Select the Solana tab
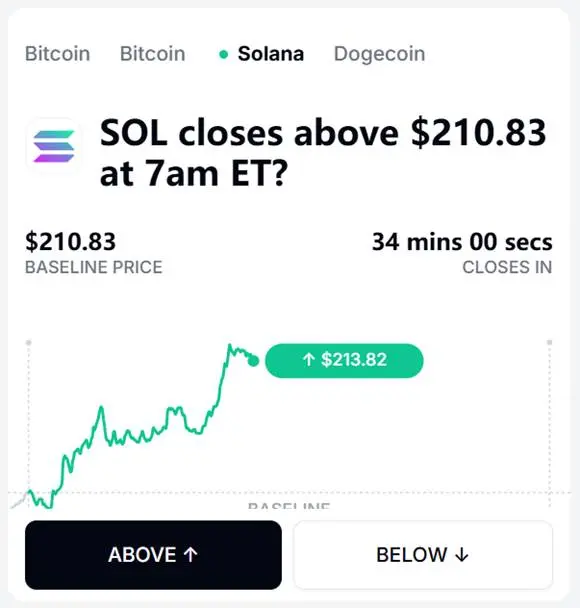Screen dimensions: 580x608 click(x=270, y=54)
